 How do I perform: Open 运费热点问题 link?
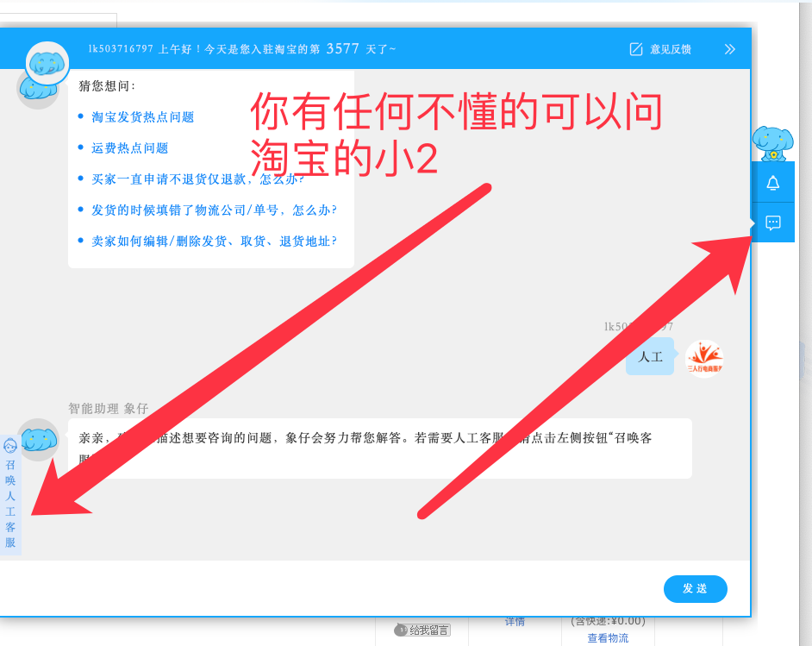click(129, 148)
